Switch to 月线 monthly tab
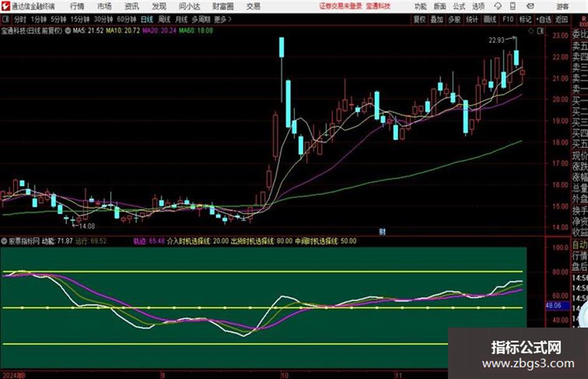Screen dimensions: 588x379 pos(181,19)
